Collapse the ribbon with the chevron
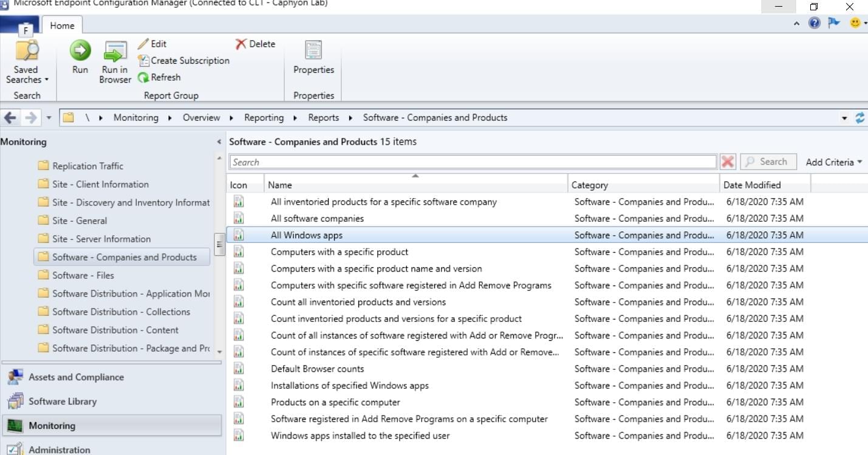This screenshot has height=455, width=868. (x=796, y=23)
